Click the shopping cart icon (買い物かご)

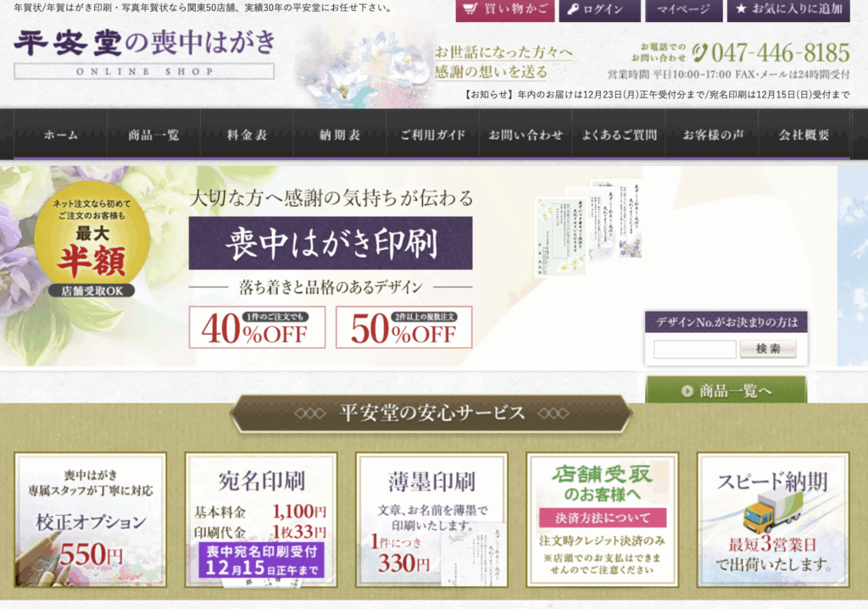click(470, 10)
